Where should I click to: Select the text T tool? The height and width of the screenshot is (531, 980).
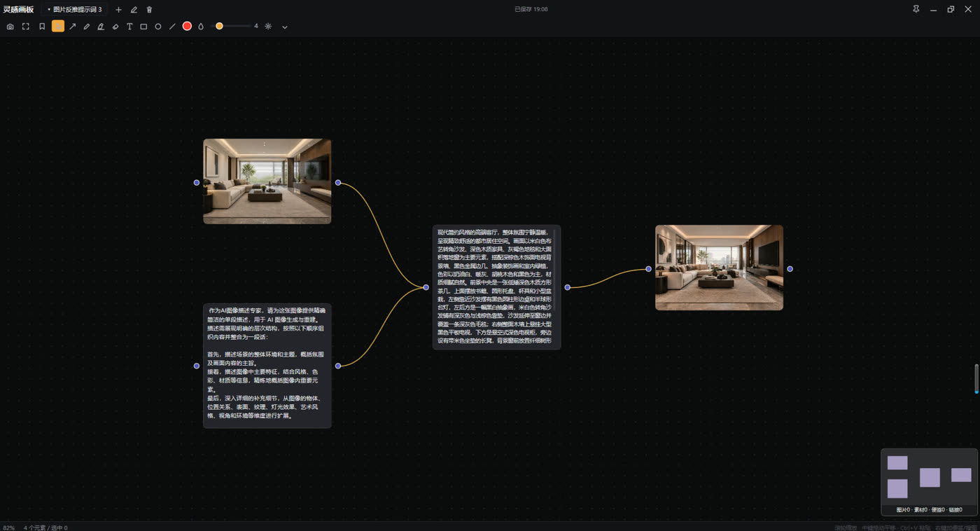click(x=129, y=27)
